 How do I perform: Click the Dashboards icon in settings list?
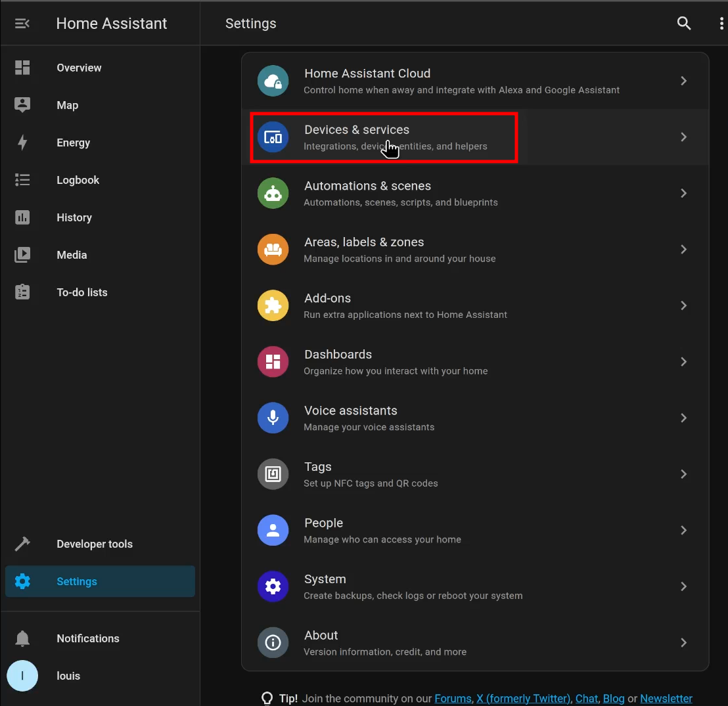pos(273,362)
